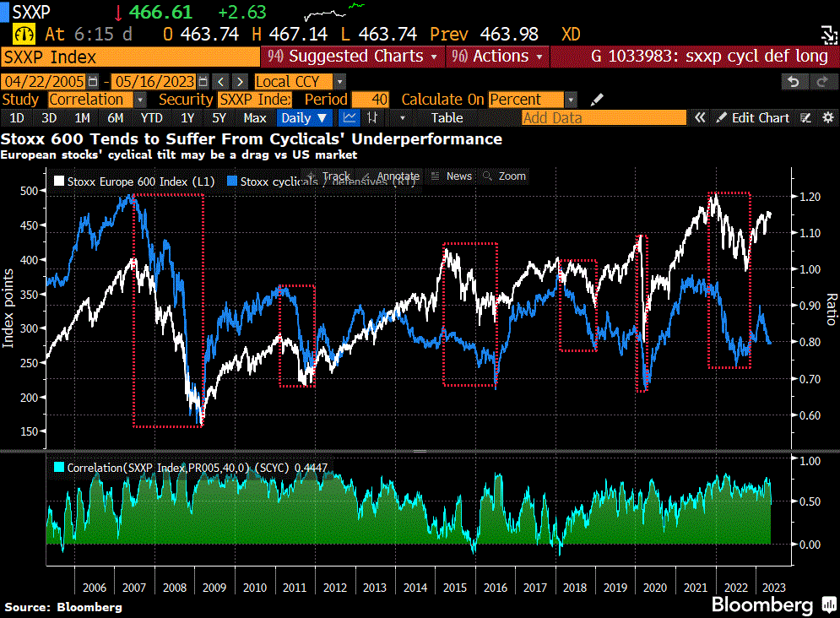
Task: Click the last price value 466.61
Action: (160, 12)
